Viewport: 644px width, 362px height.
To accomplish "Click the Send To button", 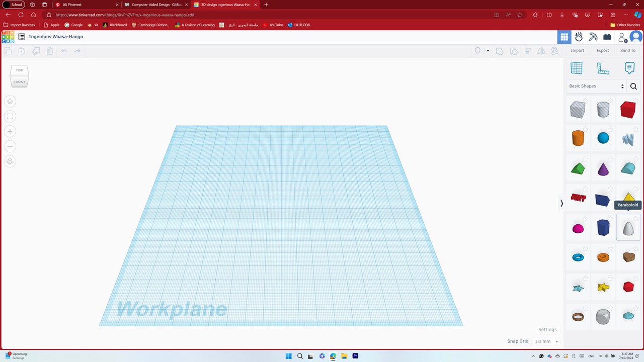I will click(628, 50).
